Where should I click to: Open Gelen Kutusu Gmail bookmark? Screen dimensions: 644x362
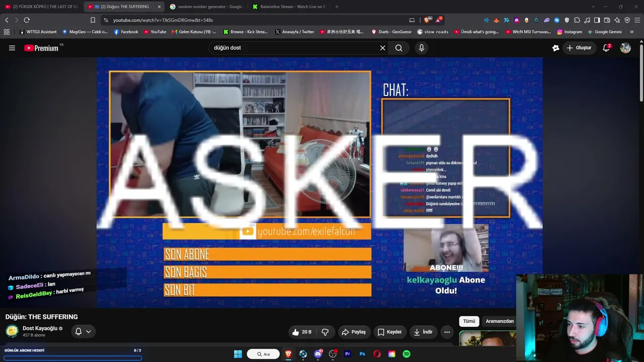click(x=194, y=32)
